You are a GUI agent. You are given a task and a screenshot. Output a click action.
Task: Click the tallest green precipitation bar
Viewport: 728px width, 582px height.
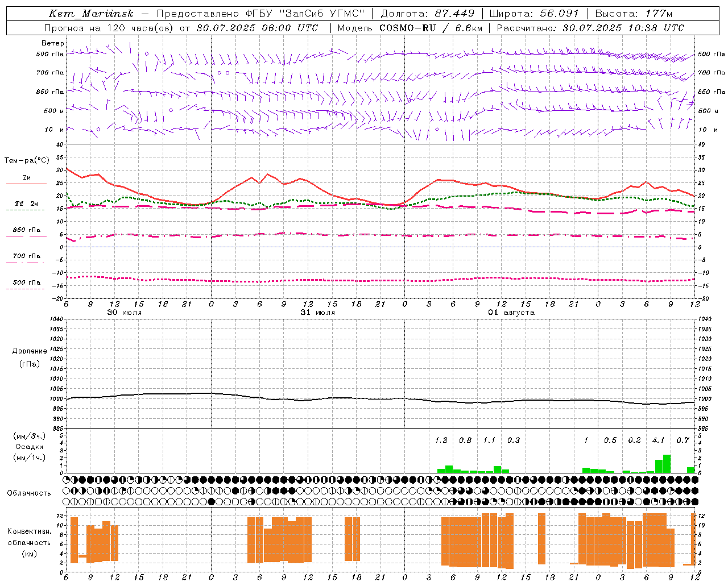(667, 464)
